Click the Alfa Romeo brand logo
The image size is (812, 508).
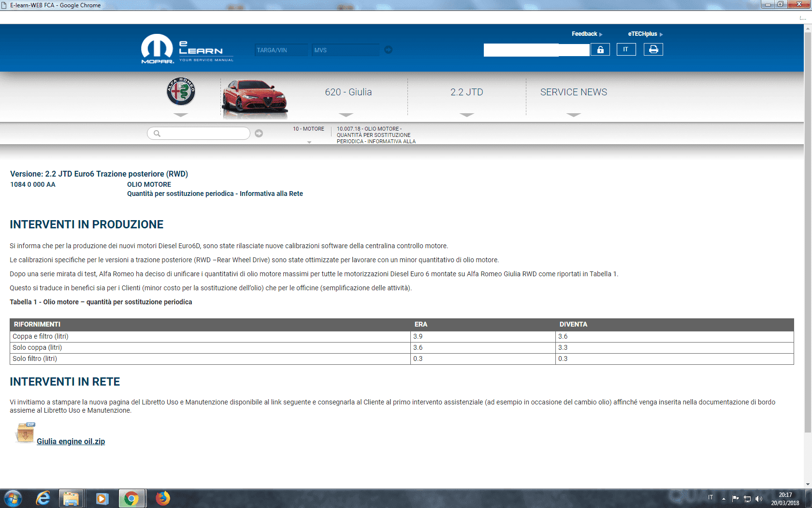click(x=181, y=91)
